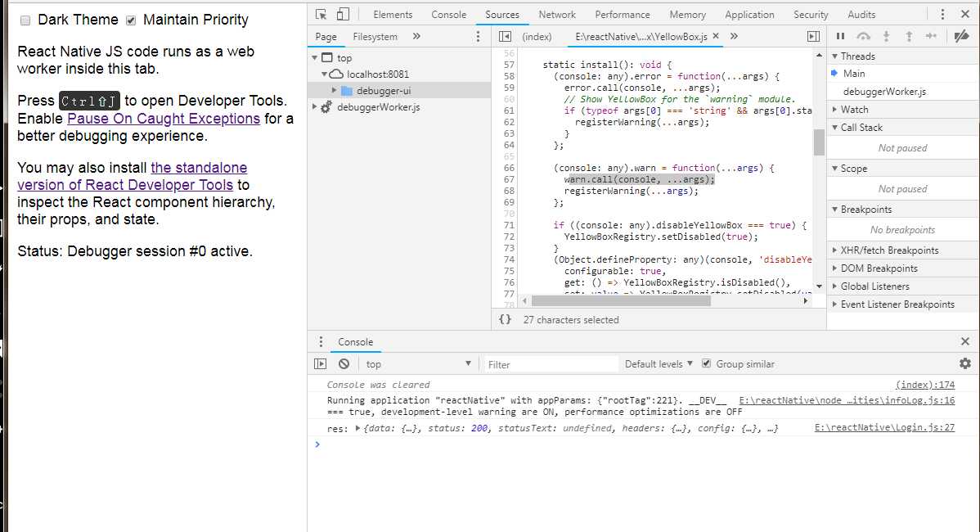The image size is (980, 532).
Task: Expand the debugger-ui folder
Action: (x=334, y=91)
